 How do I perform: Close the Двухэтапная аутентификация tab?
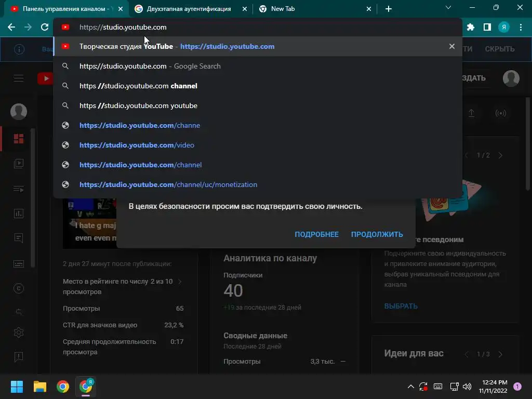(244, 9)
